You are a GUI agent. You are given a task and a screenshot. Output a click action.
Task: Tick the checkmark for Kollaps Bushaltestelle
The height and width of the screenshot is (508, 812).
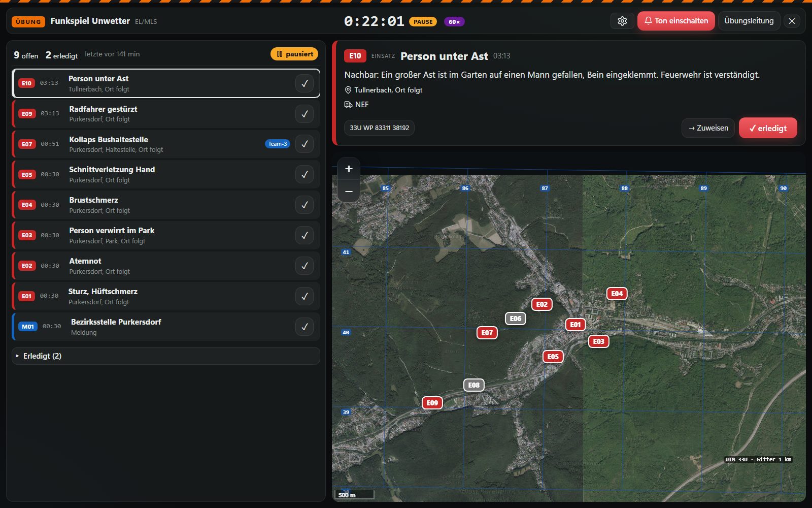(x=304, y=144)
